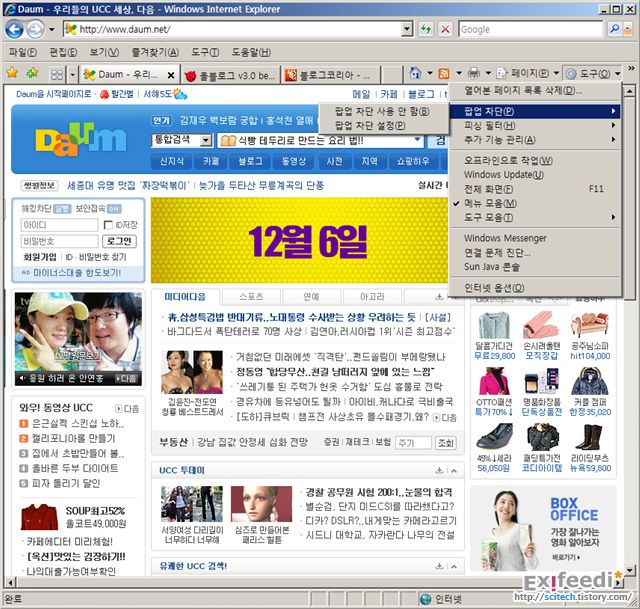Select 팝업 차단 설정(P) submenu item
The width and height of the screenshot is (640, 609).
tap(382, 125)
